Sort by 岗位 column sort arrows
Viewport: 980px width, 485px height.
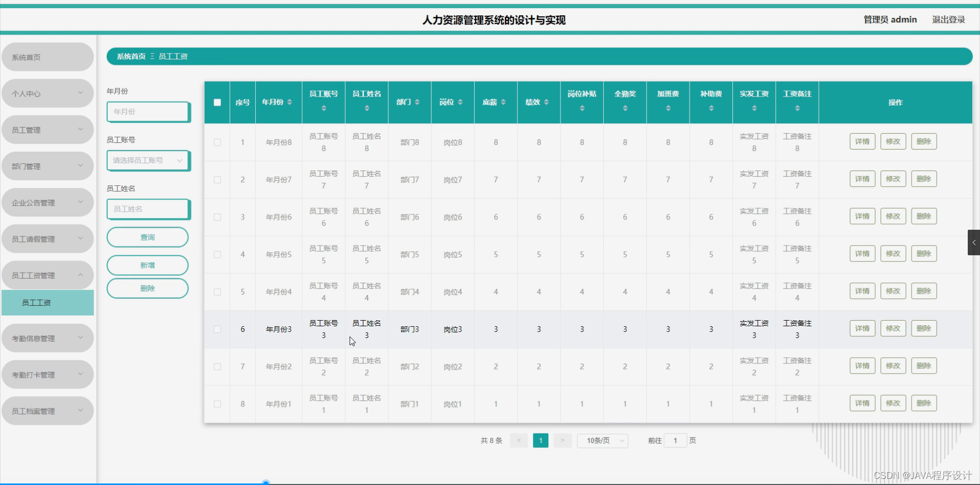coord(460,102)
